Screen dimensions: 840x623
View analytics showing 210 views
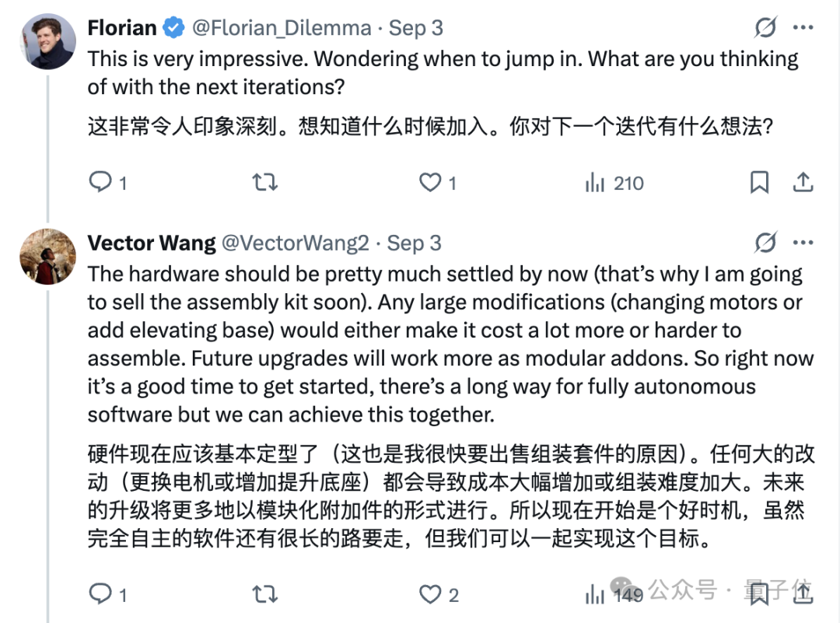(614, 183)
